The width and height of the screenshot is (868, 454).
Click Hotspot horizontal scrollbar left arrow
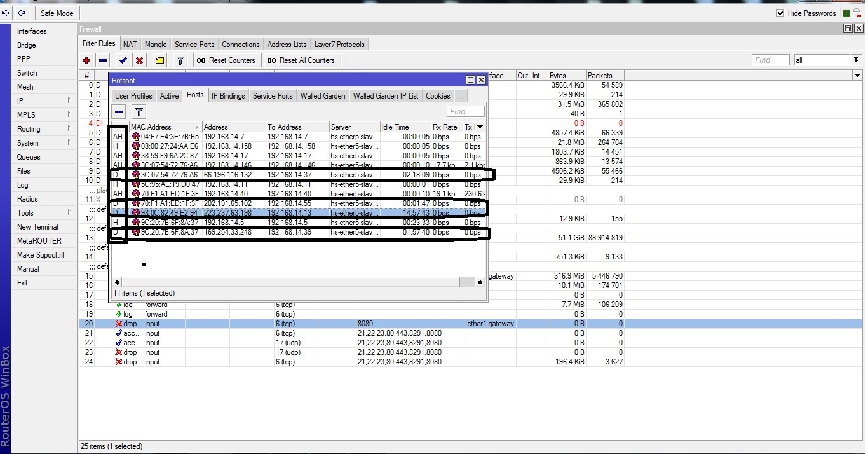tap(117, 282)
